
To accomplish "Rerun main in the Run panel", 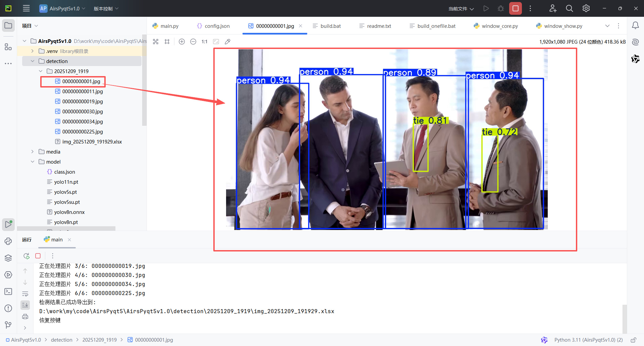I will [x=26, y=256].
